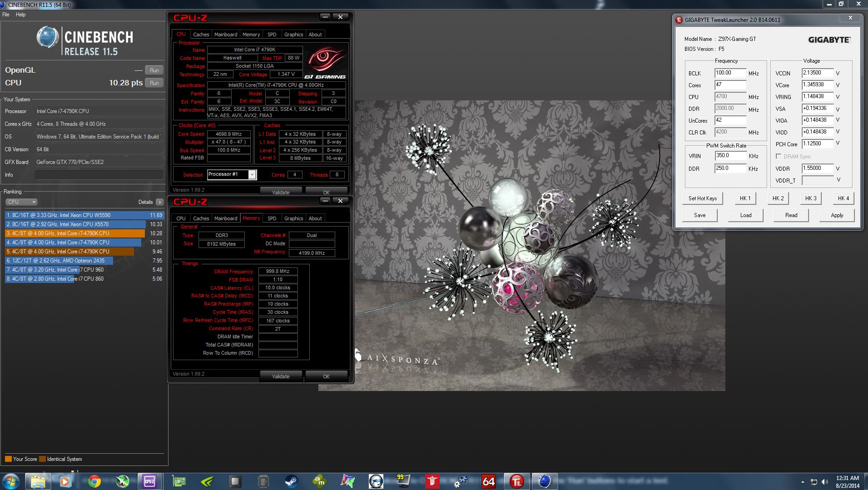
Task: Click the monitor icon with 99 badge
Action: tap(403, 481)
